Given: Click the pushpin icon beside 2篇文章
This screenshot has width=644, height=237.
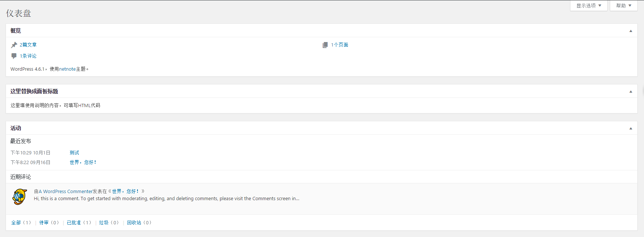Looking at the screenshot, I should 14,45.
